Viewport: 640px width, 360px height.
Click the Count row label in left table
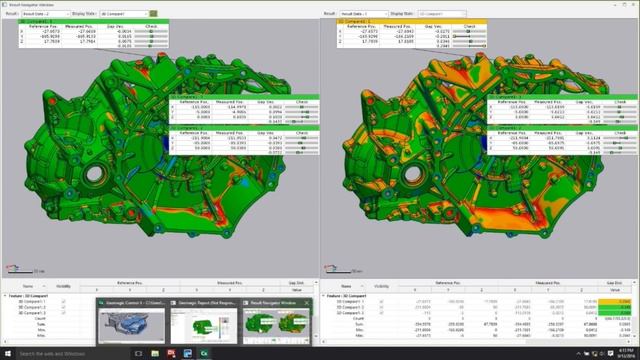click(x=40, y=318)
